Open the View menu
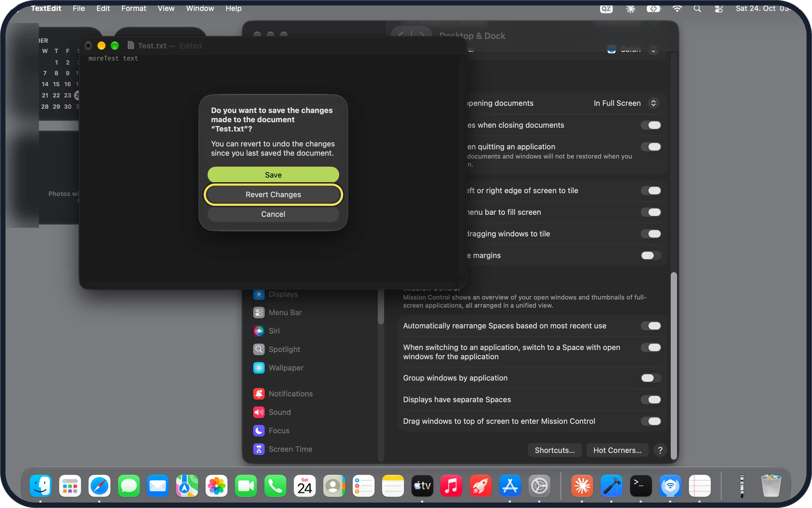The image size is (812, 508). (x=166, y=8)
